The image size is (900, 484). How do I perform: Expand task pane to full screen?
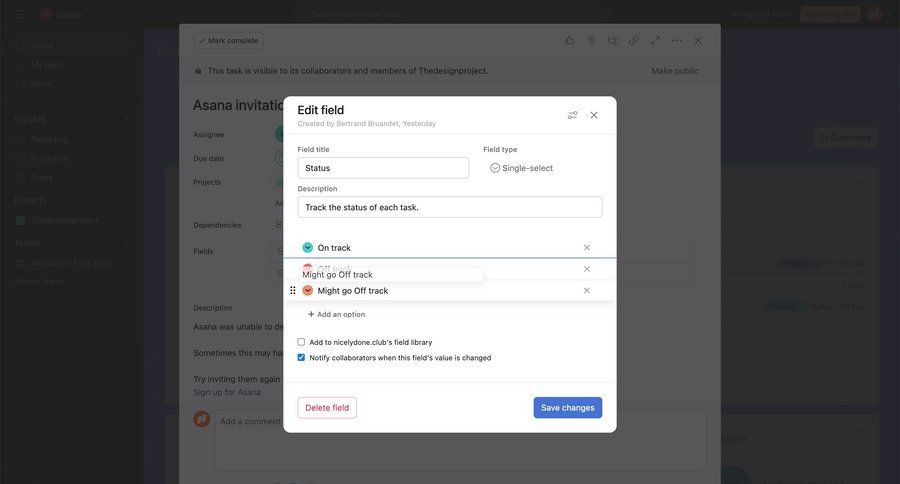click(655, 41)
